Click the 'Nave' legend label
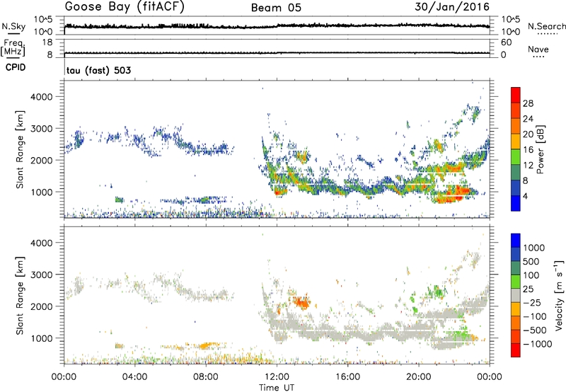 [538, 49]
